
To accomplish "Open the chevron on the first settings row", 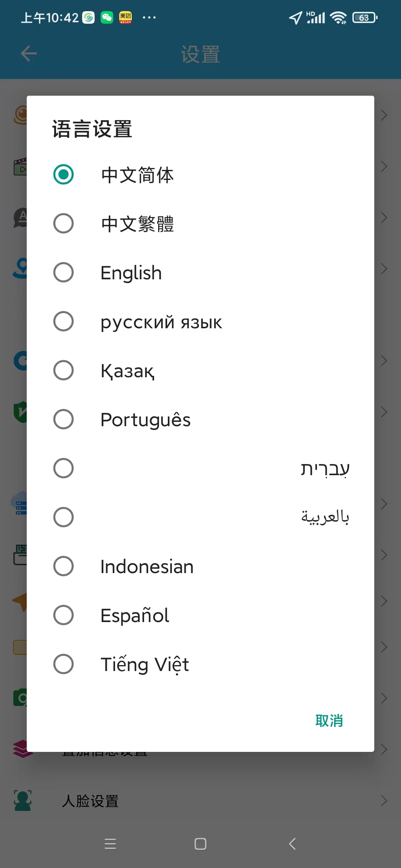I will pos(384,115).
